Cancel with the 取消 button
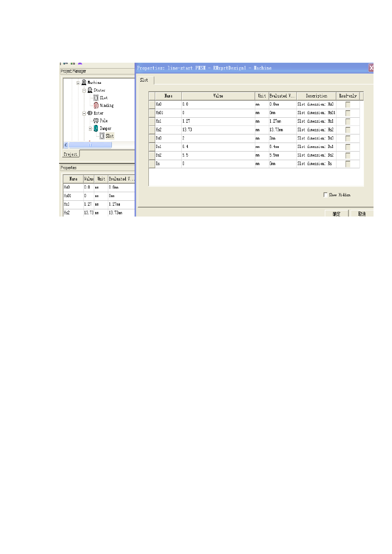Viewport: 392px width, 554px height. 362,214
